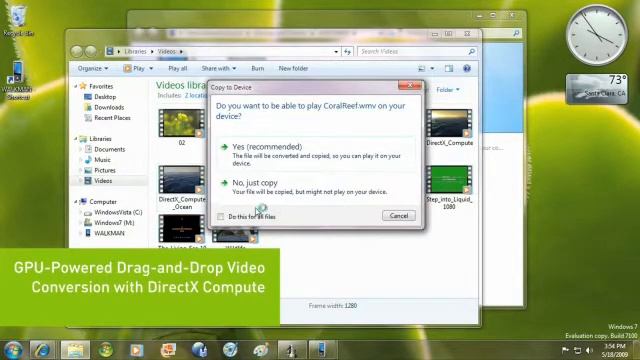
Task: Open the disc-shaped taskbar icon
Action: [230, 350]
